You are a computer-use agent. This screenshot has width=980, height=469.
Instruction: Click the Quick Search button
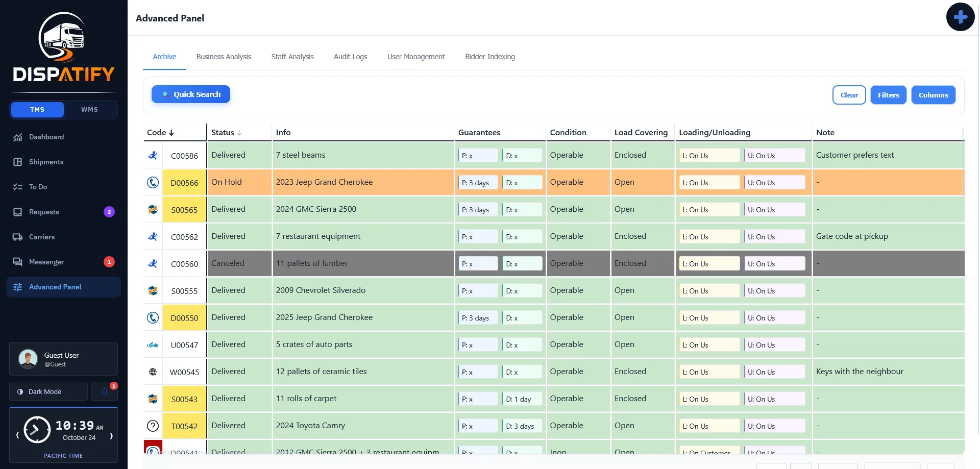click(x=191, y=94)
